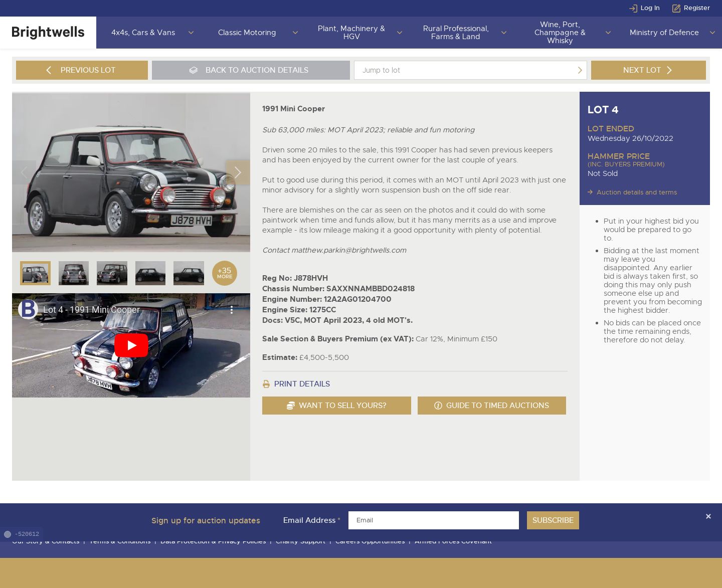Play the Lot 4 YouTube video
Screen dimensions: 722x588
point(131,345)
